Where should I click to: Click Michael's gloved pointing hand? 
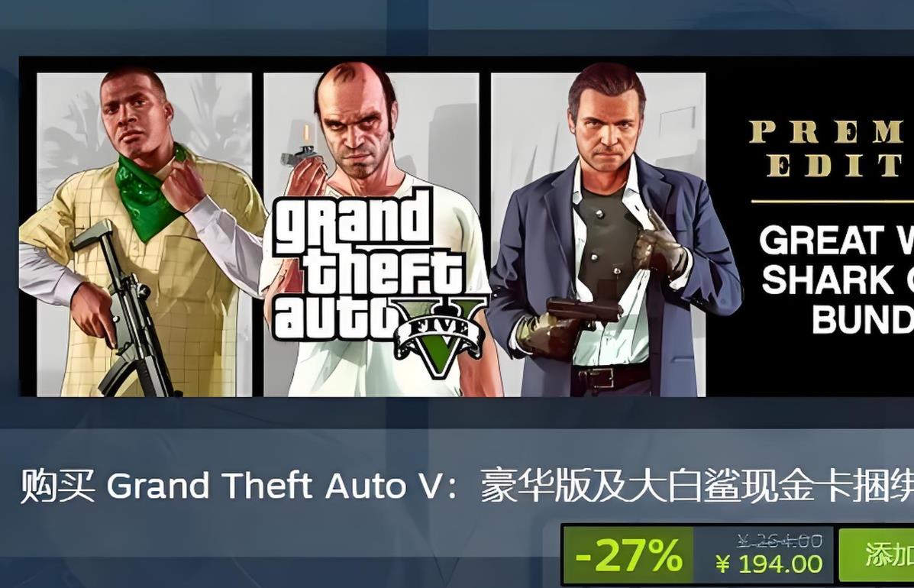(x=658, y=245)
